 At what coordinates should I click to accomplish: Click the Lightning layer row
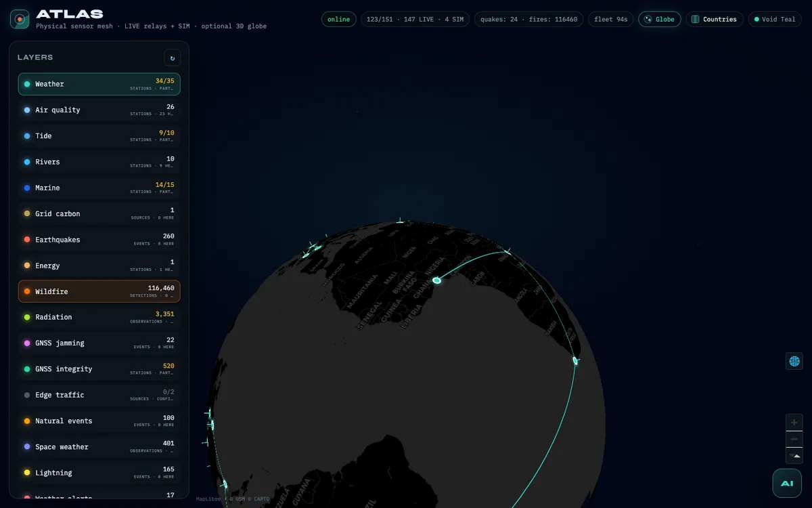click(99, 473)
